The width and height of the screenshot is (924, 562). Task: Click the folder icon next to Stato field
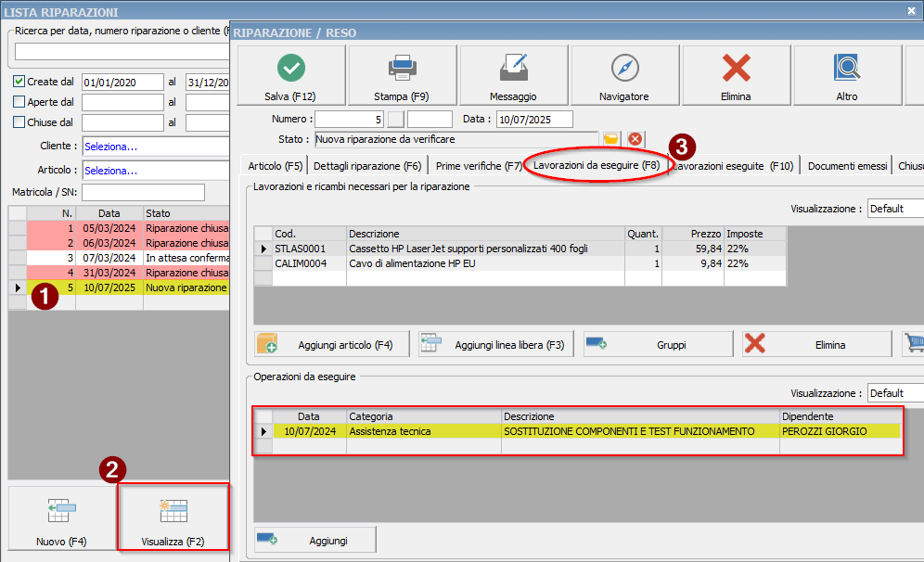point(610,139)
